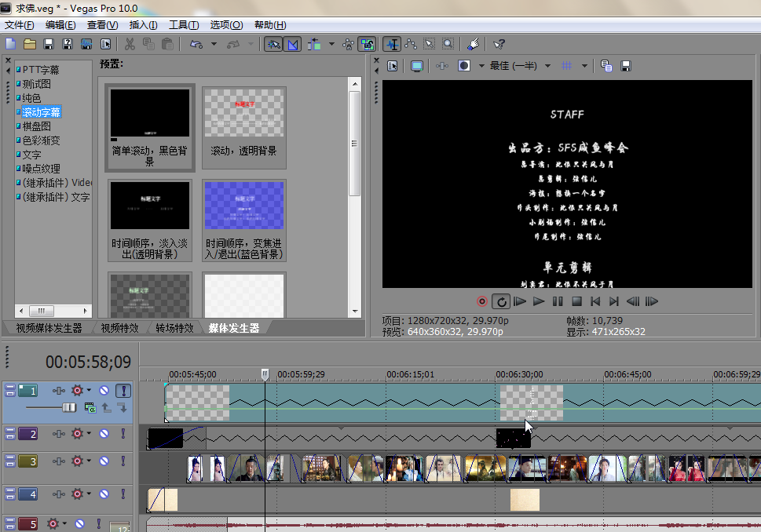Click Go to Start button
This screenshot has height=532, width=761.
click(x=595, y=301)
